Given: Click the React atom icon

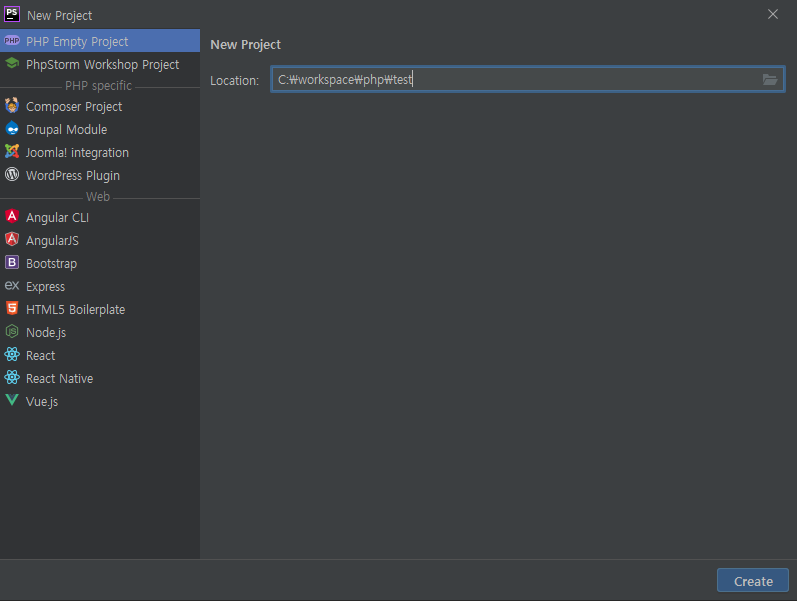Looking at the screenshot, I should (x=12, y=354).
